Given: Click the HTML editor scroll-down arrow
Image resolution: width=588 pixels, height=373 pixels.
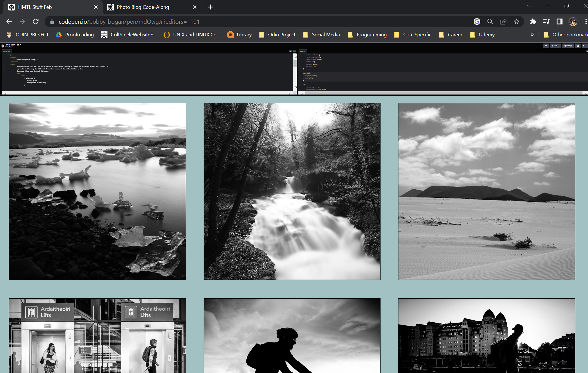Looking at the screenshot, I should pos(296,87).
